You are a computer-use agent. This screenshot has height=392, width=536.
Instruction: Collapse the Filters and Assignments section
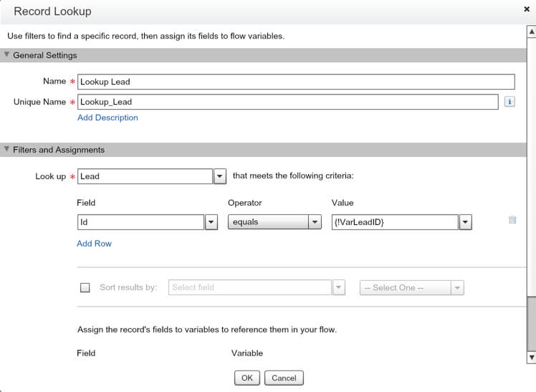pos(7,150)
